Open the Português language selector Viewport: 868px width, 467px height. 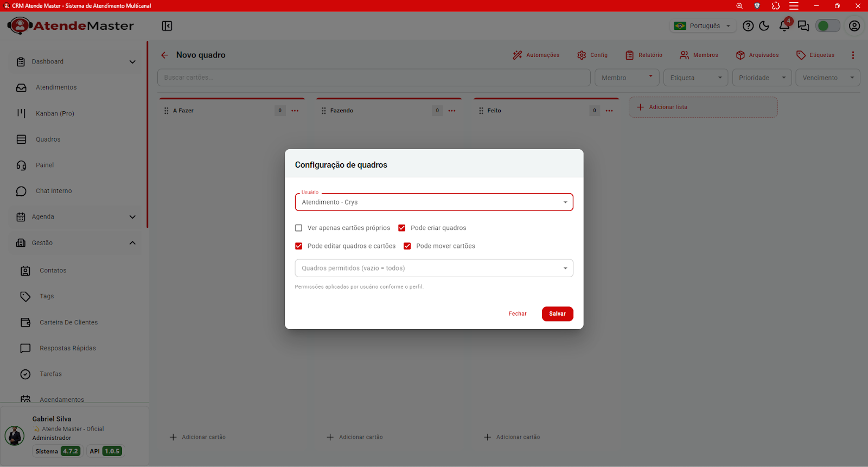[x=703, y=26]
